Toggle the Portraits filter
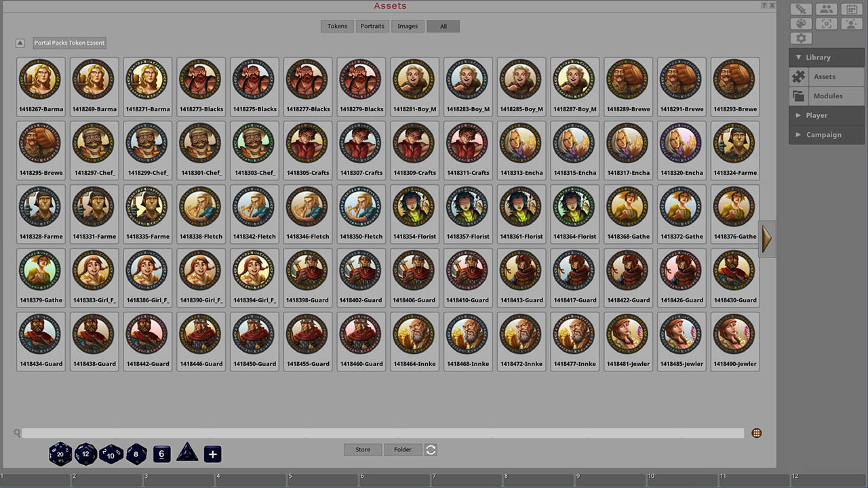 pos(372,26)
